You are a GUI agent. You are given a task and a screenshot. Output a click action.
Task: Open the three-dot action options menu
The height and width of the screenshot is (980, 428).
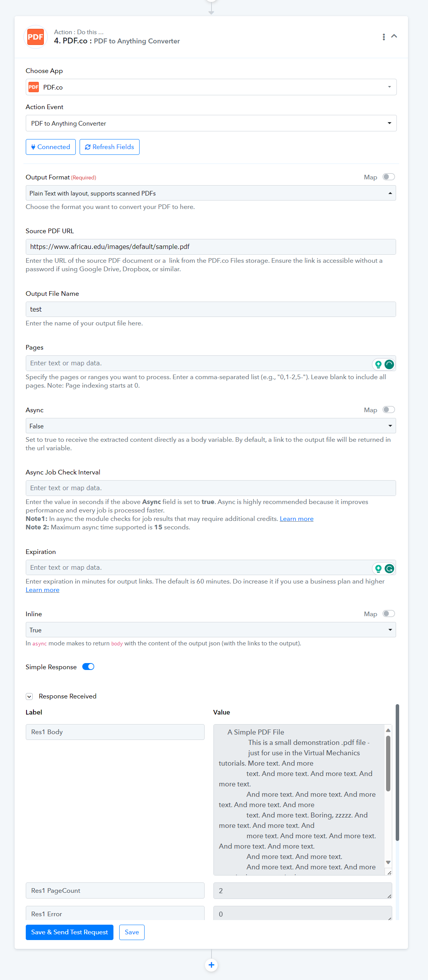[x=383, y=37]
